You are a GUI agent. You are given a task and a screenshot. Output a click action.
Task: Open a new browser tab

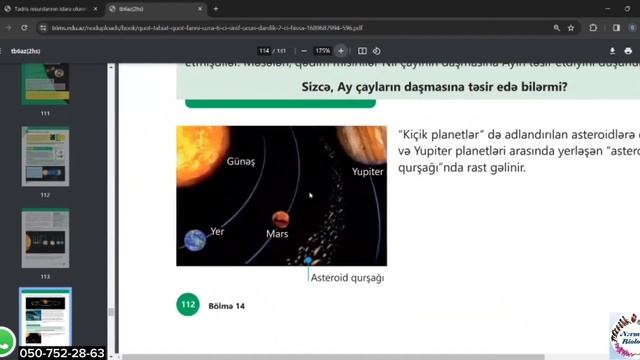[x=216, y=9]
